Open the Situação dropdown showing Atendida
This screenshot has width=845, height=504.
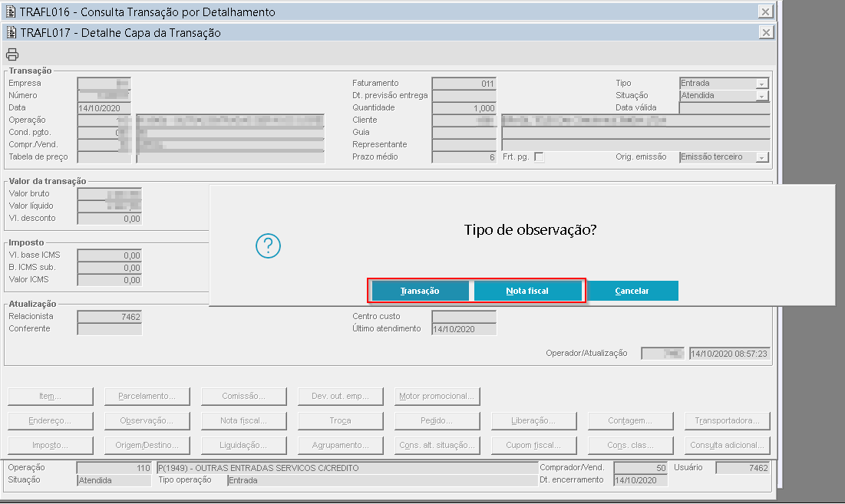[x=761, y=96]
